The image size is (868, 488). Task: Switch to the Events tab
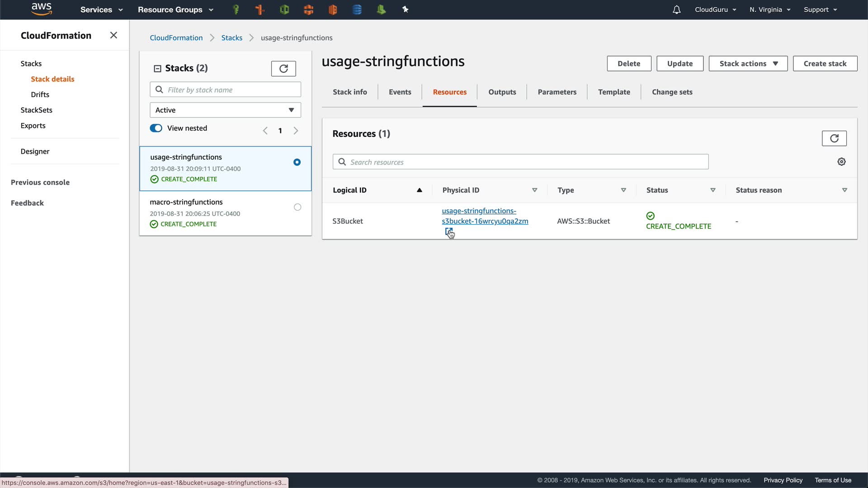point(400,92)
